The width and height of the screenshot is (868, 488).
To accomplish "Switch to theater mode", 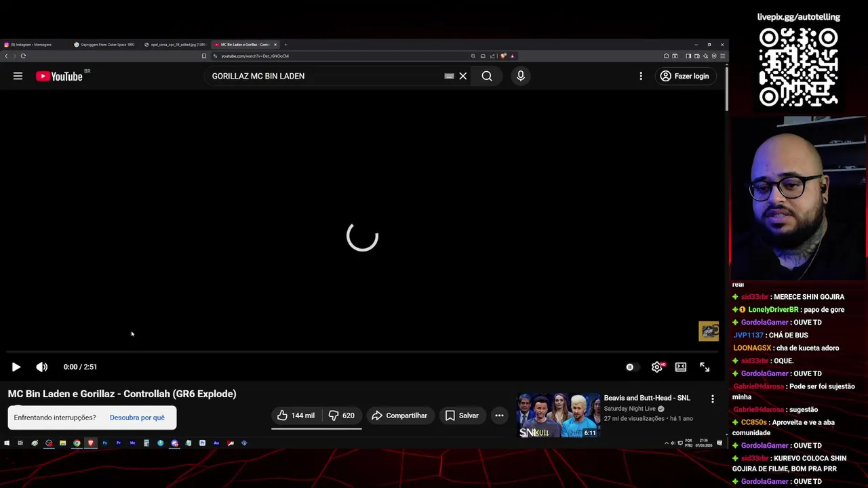I will 681,367.
